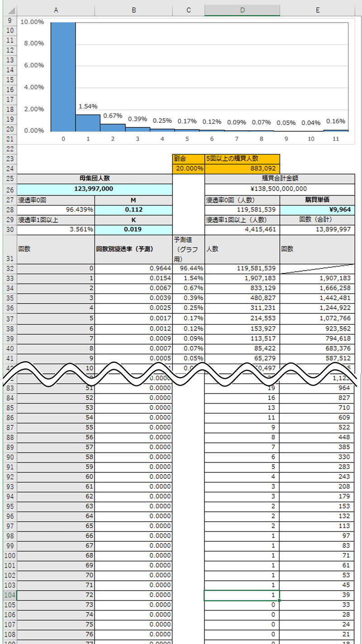
Task: Select the 883,092 cell
Action: [242, 169]
